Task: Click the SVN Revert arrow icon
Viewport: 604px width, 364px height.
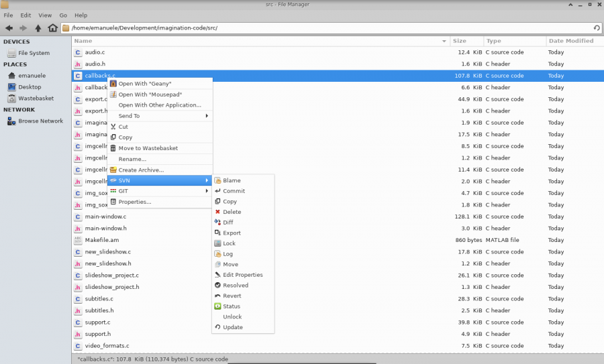Action: pyautogui.click(x=217, y=296)
